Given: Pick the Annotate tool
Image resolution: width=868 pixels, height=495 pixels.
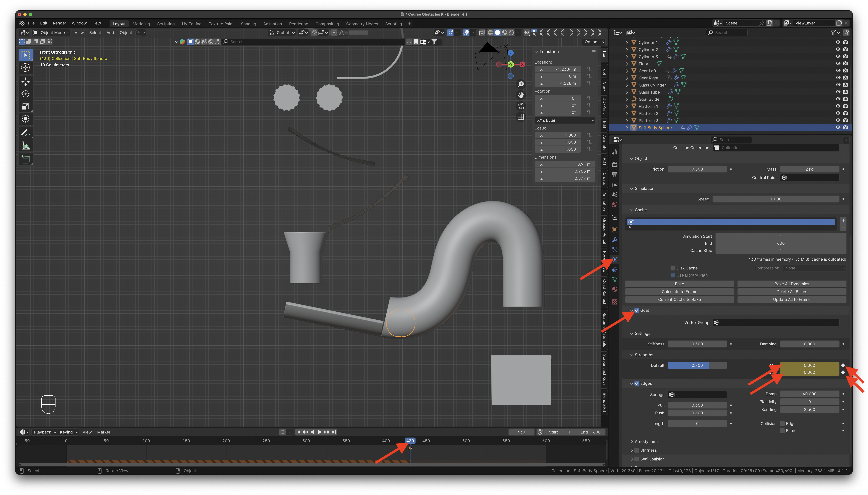Looking at the screenshot, I should [25, 133].
